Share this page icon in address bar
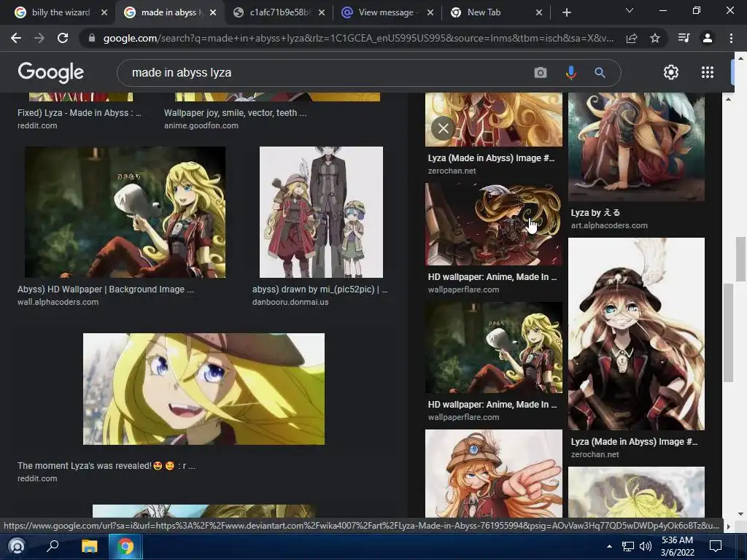747x560 pixels. [x=632, y=38]
